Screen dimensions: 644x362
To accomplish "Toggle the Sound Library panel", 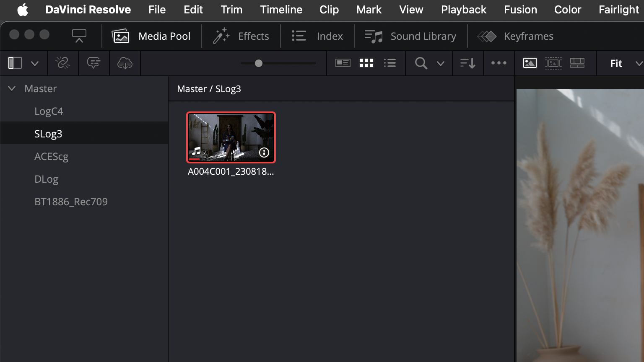I will click(410, 36).
